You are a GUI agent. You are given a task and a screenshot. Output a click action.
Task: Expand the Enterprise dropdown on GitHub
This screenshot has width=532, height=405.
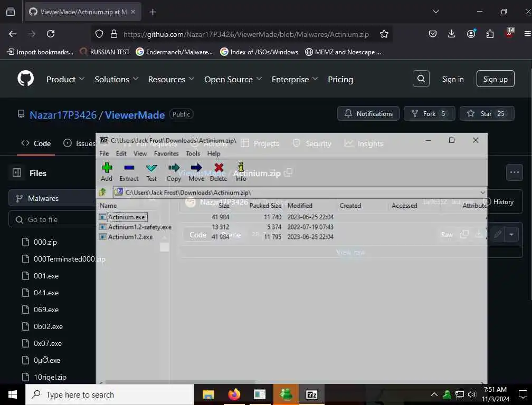click(x=294, y=79)
